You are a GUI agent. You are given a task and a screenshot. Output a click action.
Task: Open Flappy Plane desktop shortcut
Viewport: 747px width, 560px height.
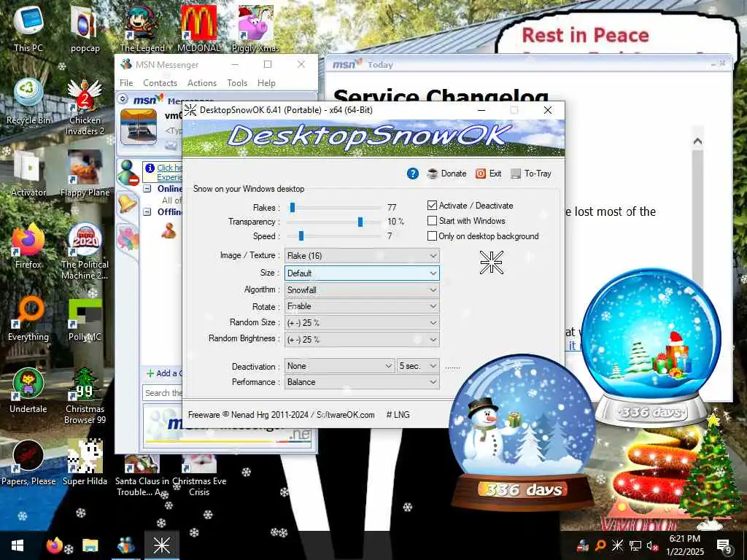click(x=85, y=174)
